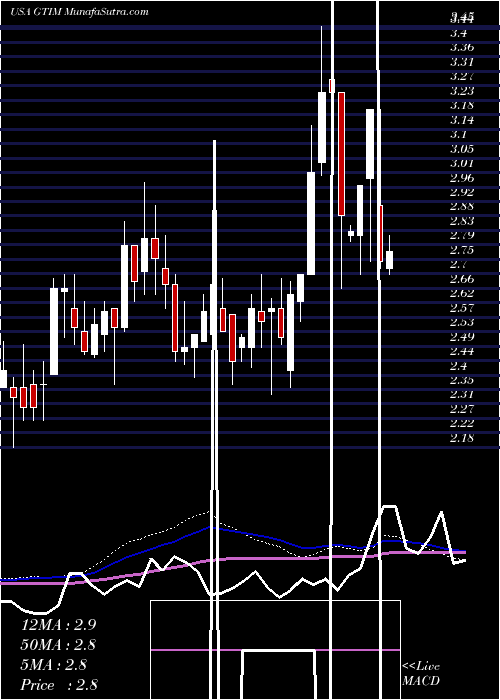This screenshot has height=700, width=500.
Task: Click the 2.88 price axis label
Action: 462,207
